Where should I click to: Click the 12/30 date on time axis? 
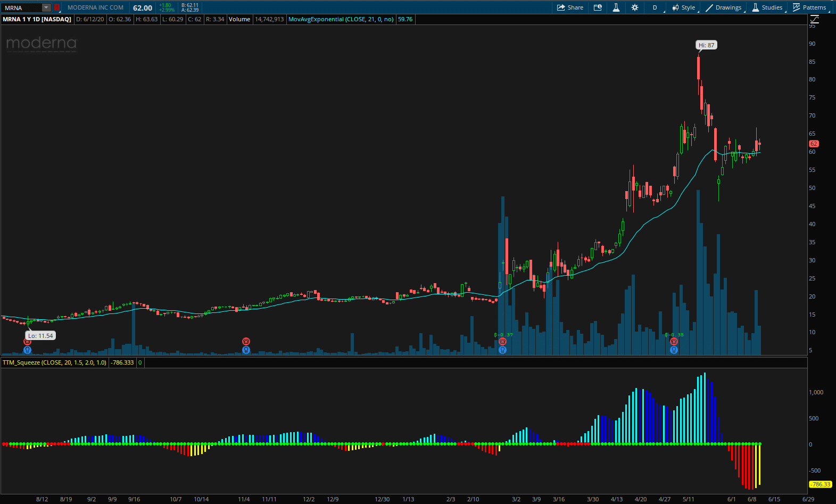pyautogui.click(x=382, y=499)
